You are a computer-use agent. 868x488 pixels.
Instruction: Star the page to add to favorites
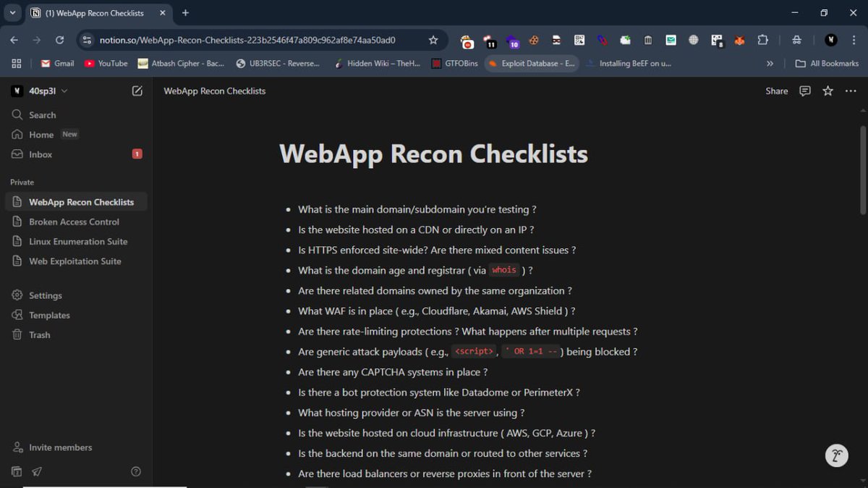tap(827, 91)
